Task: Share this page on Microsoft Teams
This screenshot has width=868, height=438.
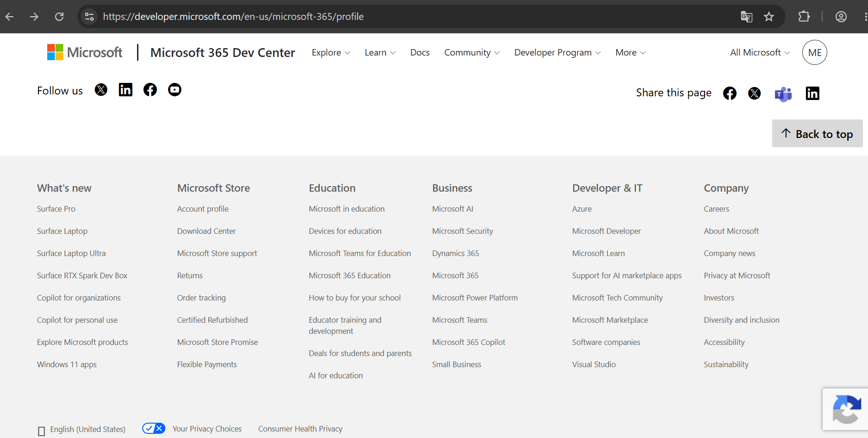Action: 783,94
